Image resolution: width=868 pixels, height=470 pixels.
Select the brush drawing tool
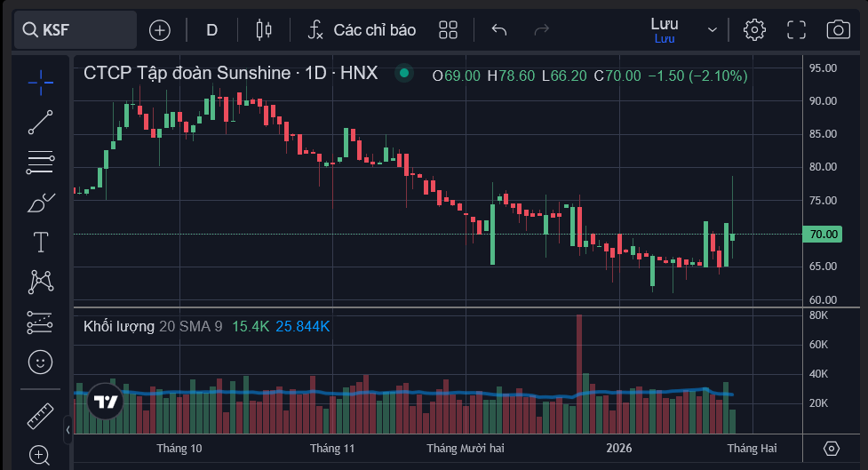click(40, 203)
